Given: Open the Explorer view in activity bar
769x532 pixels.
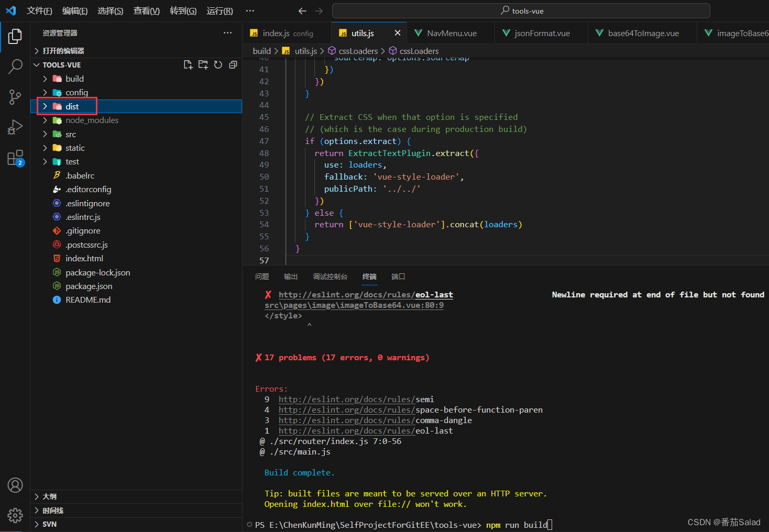Looking at the screenshot, I should point(15,36).
